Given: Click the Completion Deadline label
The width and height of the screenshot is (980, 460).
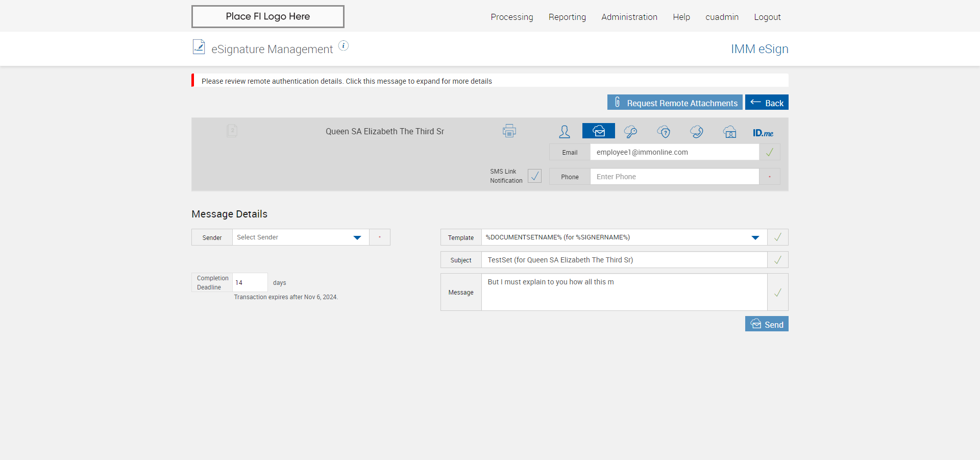Looking at the screenshot, I should 212,283.
